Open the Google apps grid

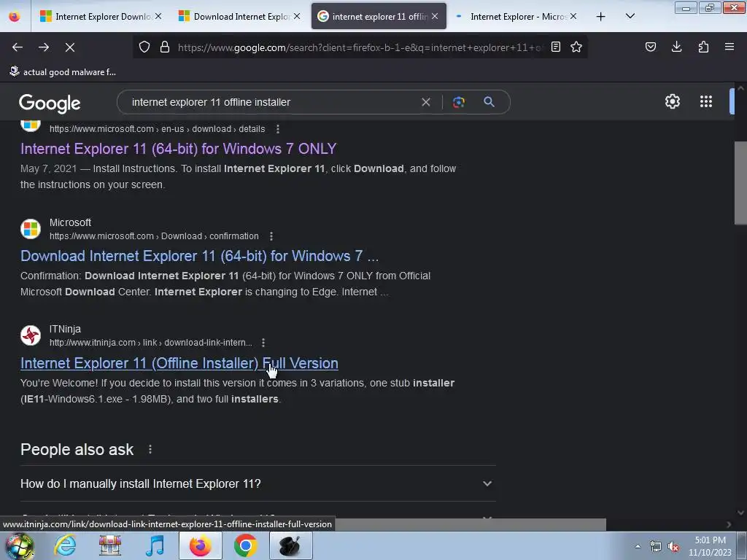tap(706, 101)
